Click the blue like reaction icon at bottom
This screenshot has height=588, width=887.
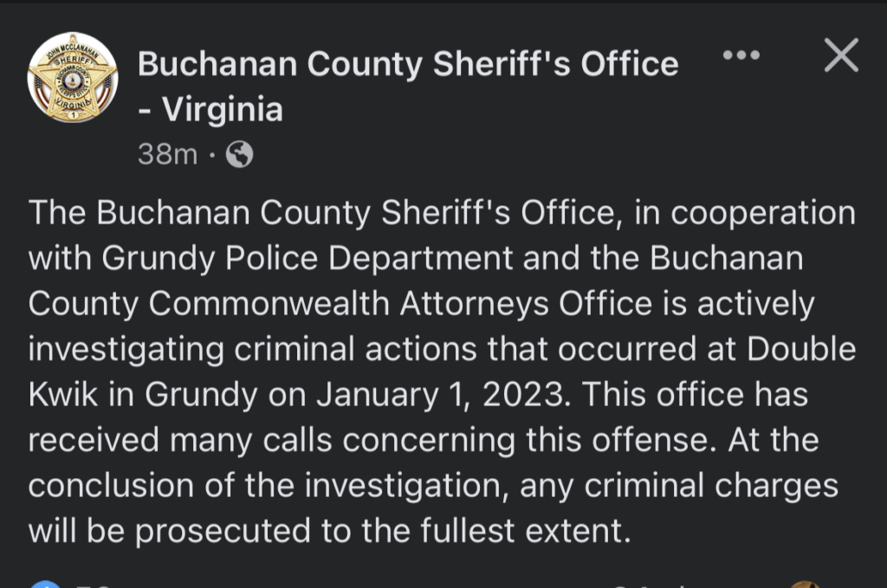click(x=43, y=585)
